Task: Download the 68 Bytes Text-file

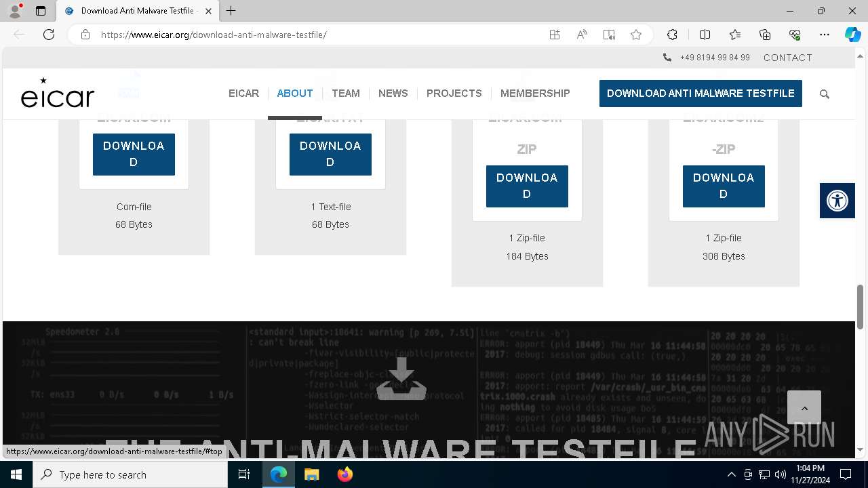Action: point(330,155)
